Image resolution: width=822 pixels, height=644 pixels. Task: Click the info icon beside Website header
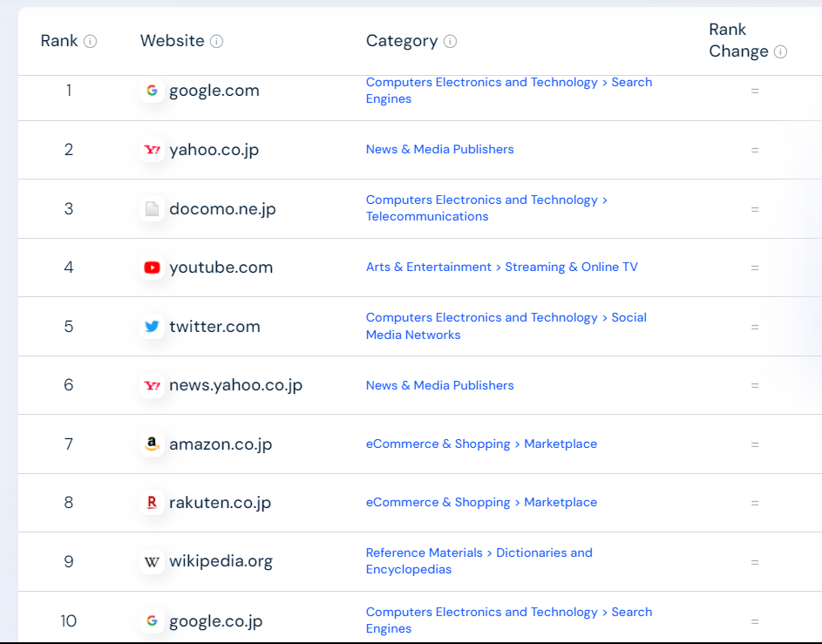click(x=216, y=42)
